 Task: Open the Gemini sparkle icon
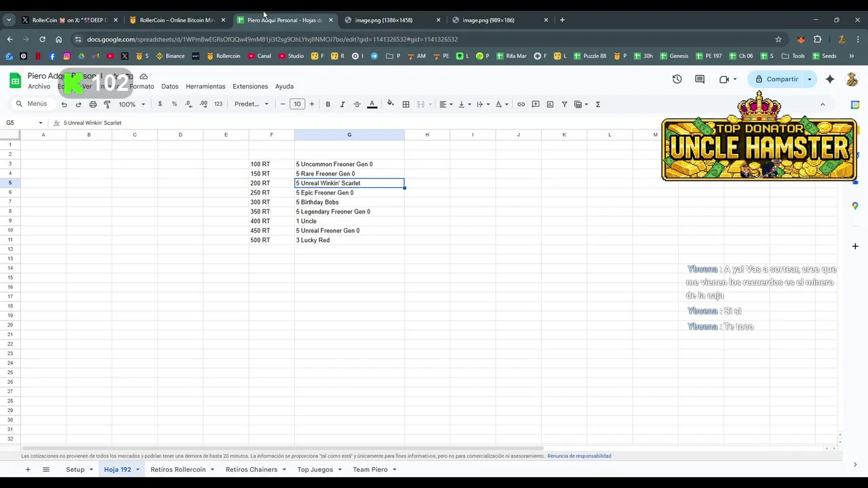point(830,79)
